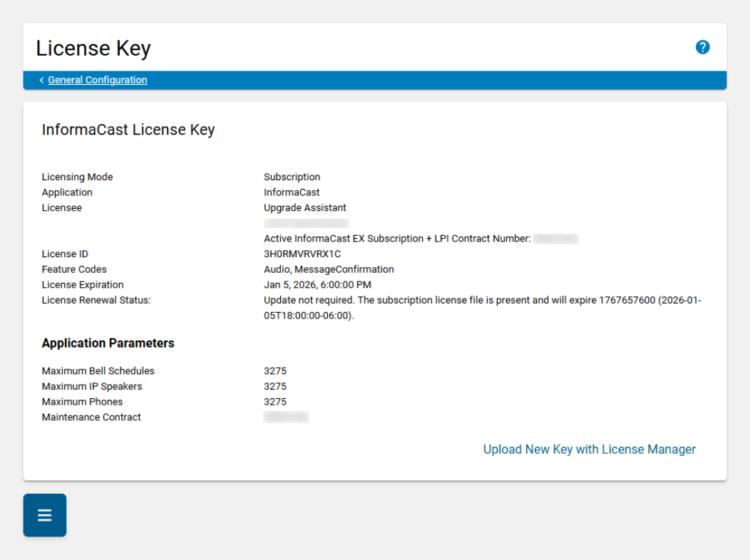Click the 3275 value for Bell Schedules
The height and width of the screenshot is (560, 750).
[275, 371]
